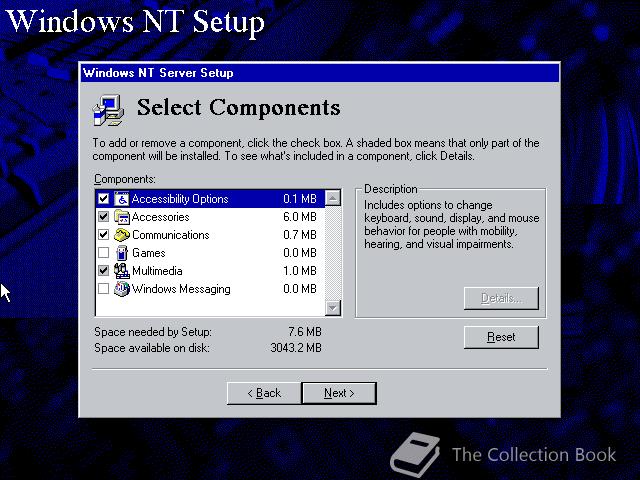
Task: Select the Games component label
Action: (149, 253)
